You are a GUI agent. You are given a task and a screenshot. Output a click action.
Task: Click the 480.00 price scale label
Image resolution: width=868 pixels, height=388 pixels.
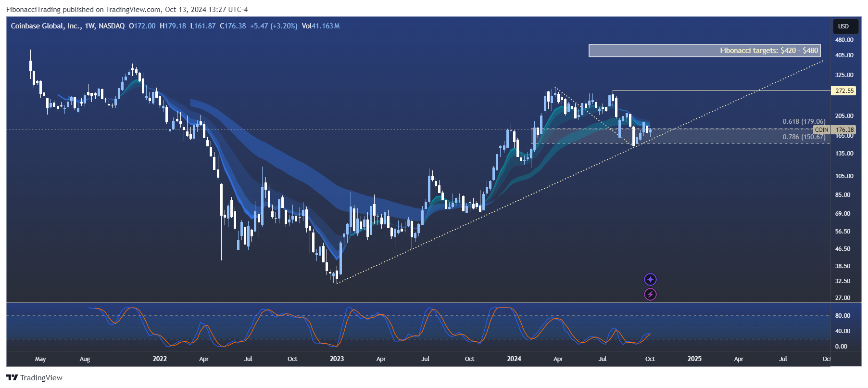point(844,40)
